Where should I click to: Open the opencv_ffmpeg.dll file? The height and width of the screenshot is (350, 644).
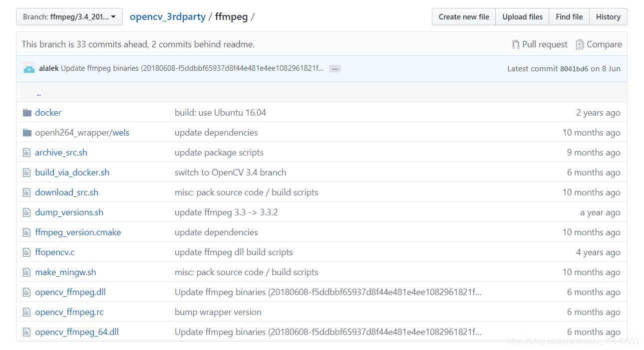70,292
